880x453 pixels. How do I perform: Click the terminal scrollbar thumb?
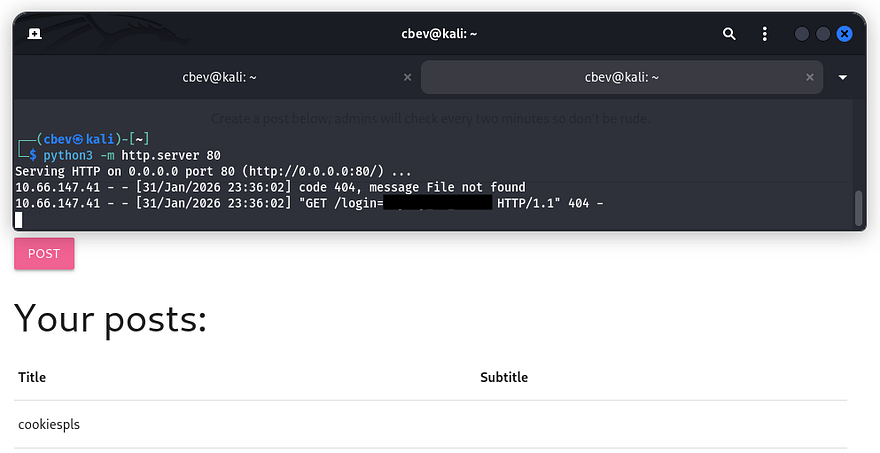857,208
